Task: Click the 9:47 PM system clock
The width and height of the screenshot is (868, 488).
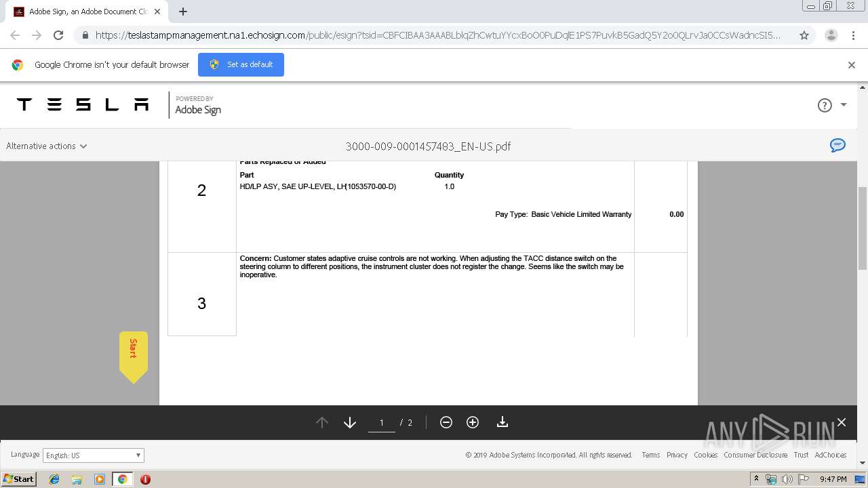Action: (833, 479)
